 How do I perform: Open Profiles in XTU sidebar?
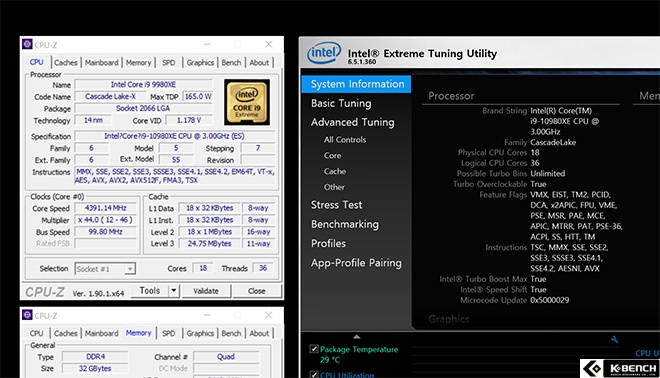(x=328, y=243)
